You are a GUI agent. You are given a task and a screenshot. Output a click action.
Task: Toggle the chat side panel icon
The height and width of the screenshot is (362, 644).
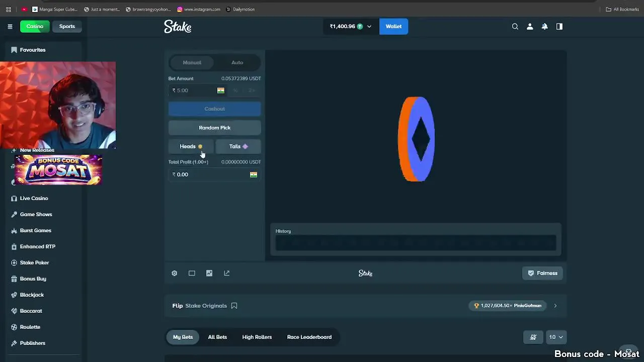559,27
